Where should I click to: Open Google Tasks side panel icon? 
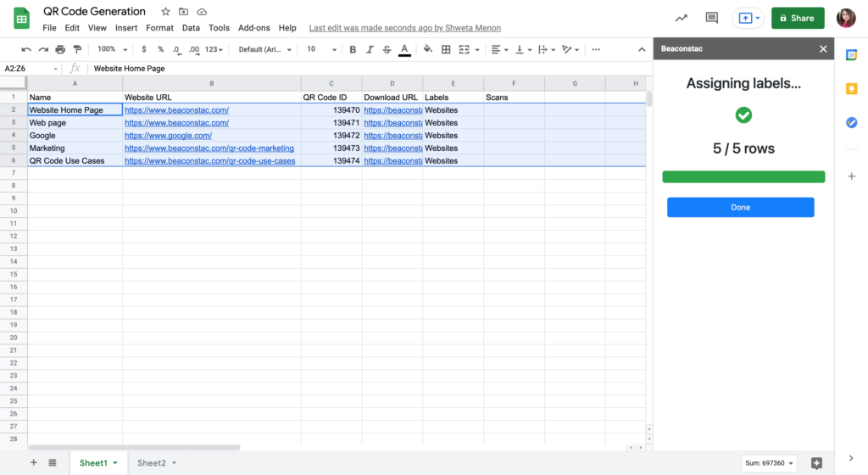[851, 122]
